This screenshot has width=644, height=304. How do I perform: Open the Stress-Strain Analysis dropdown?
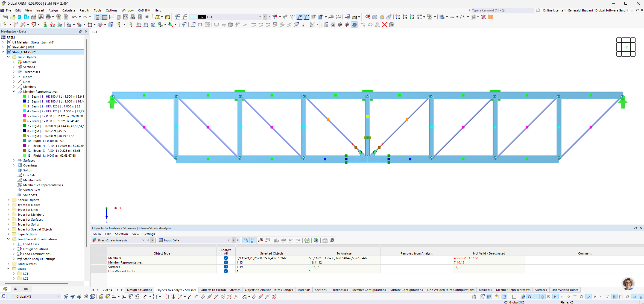tap(143, 240)
